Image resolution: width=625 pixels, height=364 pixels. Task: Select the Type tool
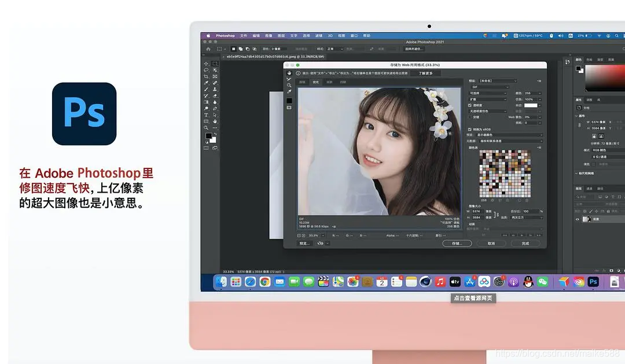coord(206,115)
